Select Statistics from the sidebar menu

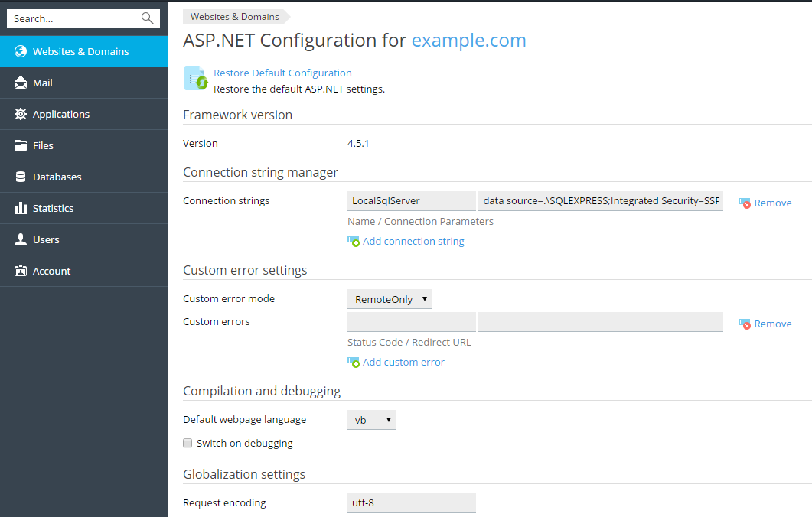[20, 207]
